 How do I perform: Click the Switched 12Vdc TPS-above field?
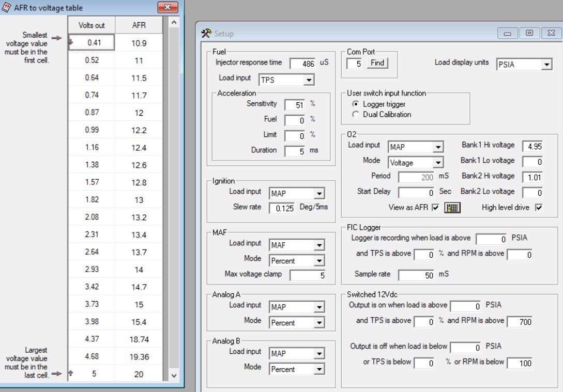tap(424, 322)
